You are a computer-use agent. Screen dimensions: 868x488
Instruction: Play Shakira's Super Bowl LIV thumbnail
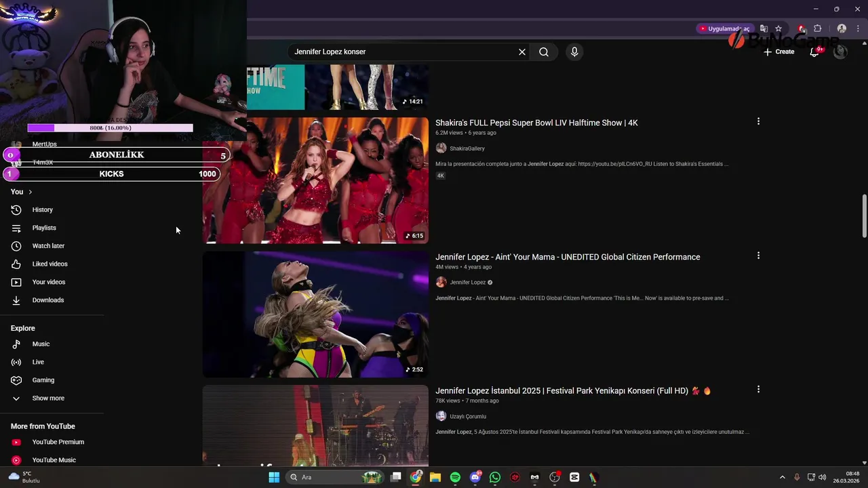pos(315,180)
